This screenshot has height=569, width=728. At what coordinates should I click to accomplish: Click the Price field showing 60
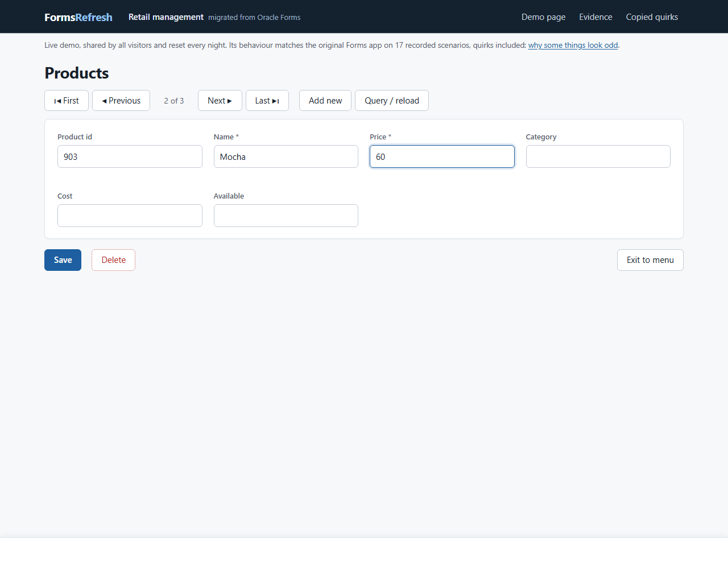[442, 156]
